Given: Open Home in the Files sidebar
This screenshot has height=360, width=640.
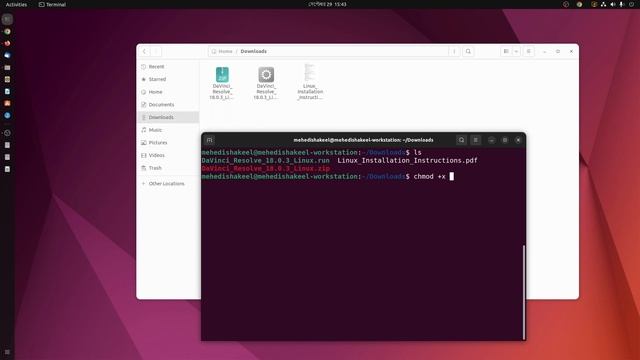Looking at the screenshot, I should click(168, 92).
